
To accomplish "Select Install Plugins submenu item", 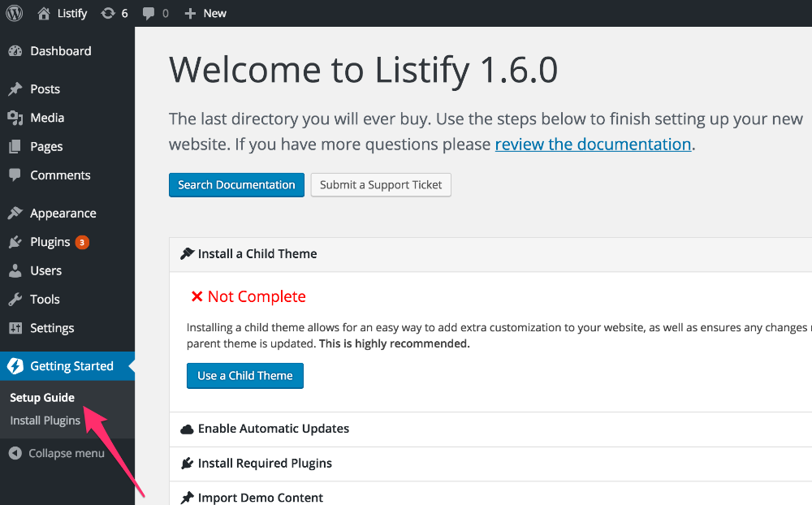I will click(45, 421).
